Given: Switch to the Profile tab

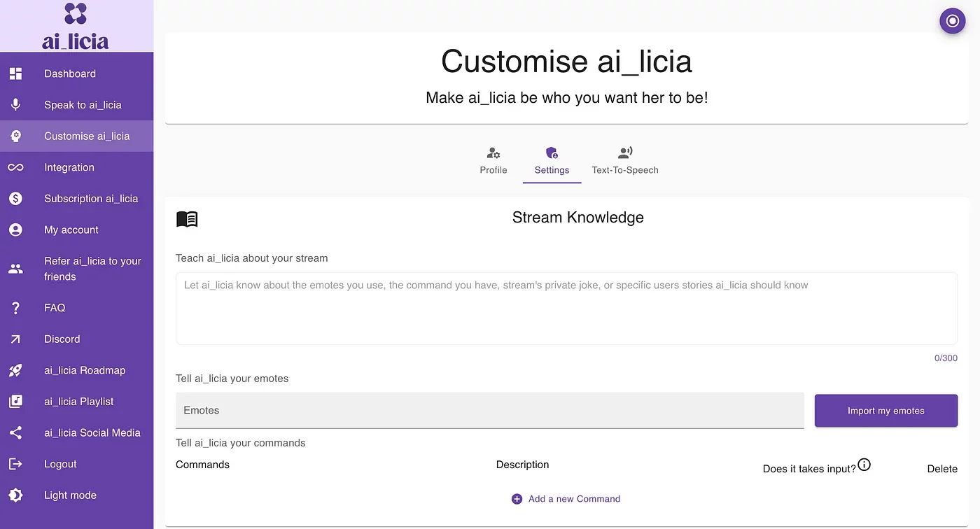Looking at the screenshot, I should tap(493, 161).
